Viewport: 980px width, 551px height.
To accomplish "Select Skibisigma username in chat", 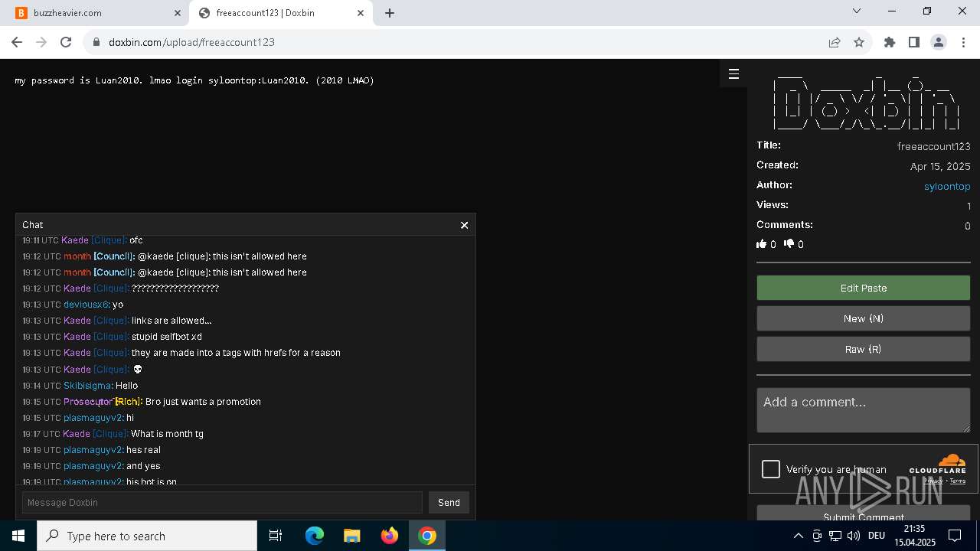I will click(88, 386).
